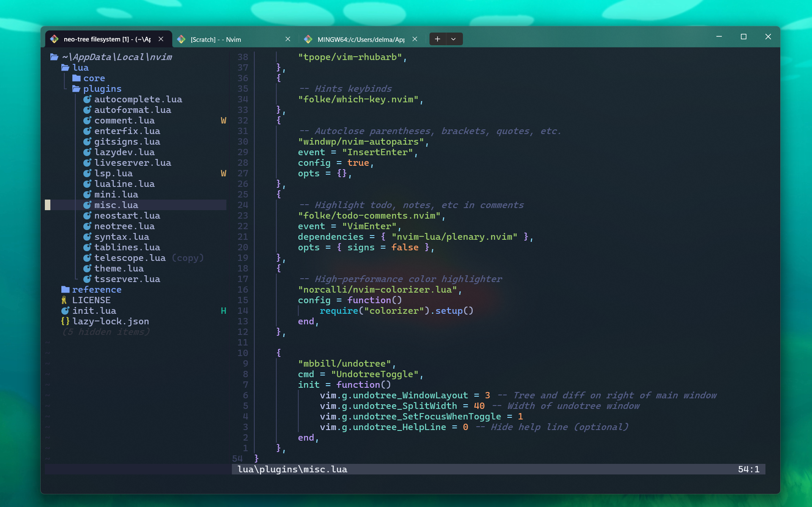Screen dimensions: 812x507
Task: Collapse the lua folder in the file tree
Action: pyautogui.click(x=80, y=67)
